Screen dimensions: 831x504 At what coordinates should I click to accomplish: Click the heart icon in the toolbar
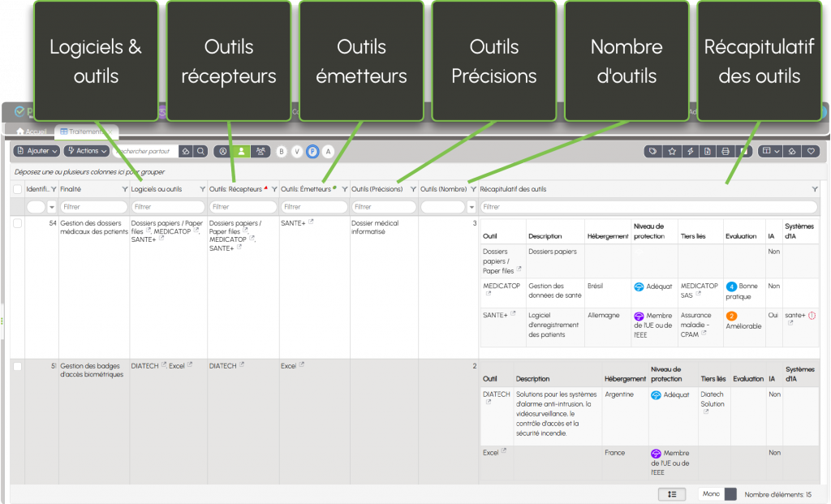point(809,151)
